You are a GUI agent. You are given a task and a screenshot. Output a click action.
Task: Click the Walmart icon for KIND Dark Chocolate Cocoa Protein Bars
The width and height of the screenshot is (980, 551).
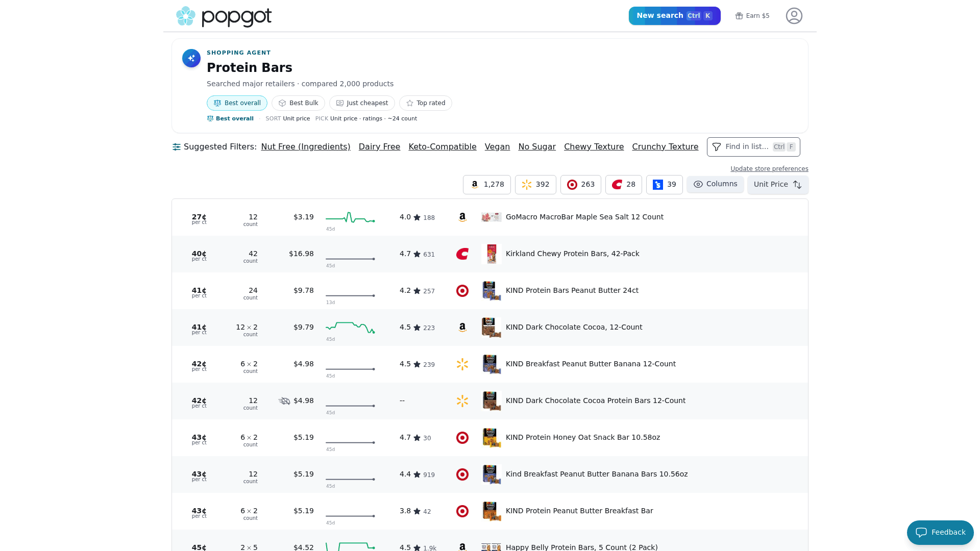point(462,401)
